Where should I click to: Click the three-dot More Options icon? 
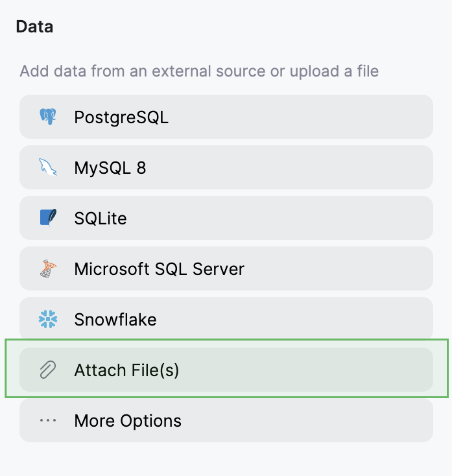click(48, 420)
